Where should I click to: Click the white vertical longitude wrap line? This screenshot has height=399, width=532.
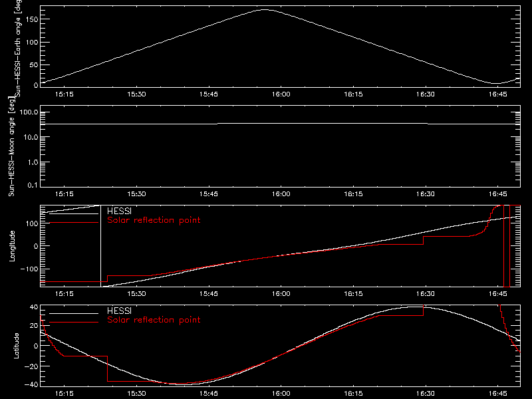point(101,246)
